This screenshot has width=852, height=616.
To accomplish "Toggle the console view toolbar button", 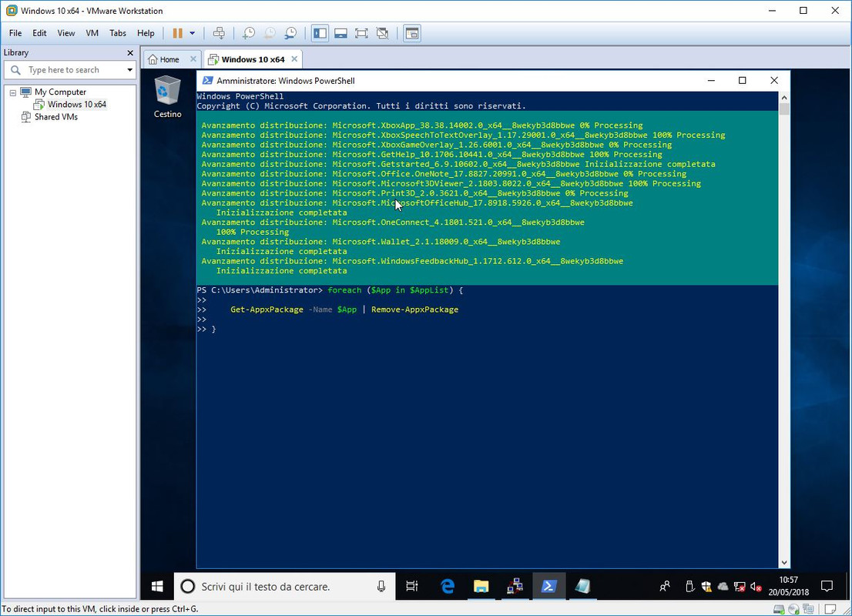I will [x=412, y=33].
